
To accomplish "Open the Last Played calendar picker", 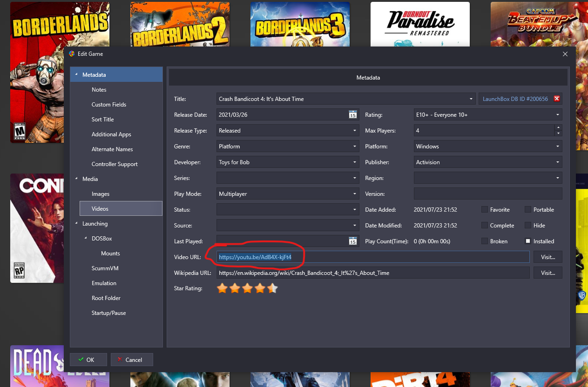I will [352, 241].
